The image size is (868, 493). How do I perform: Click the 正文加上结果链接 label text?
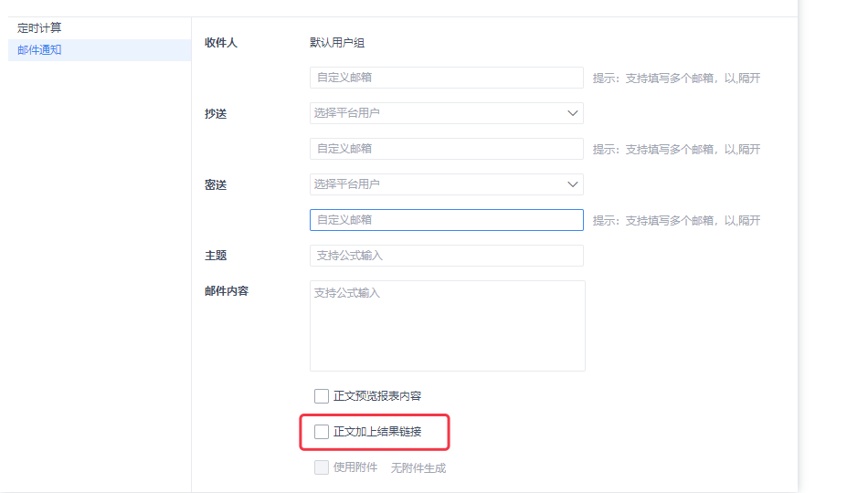coord(377,432)
